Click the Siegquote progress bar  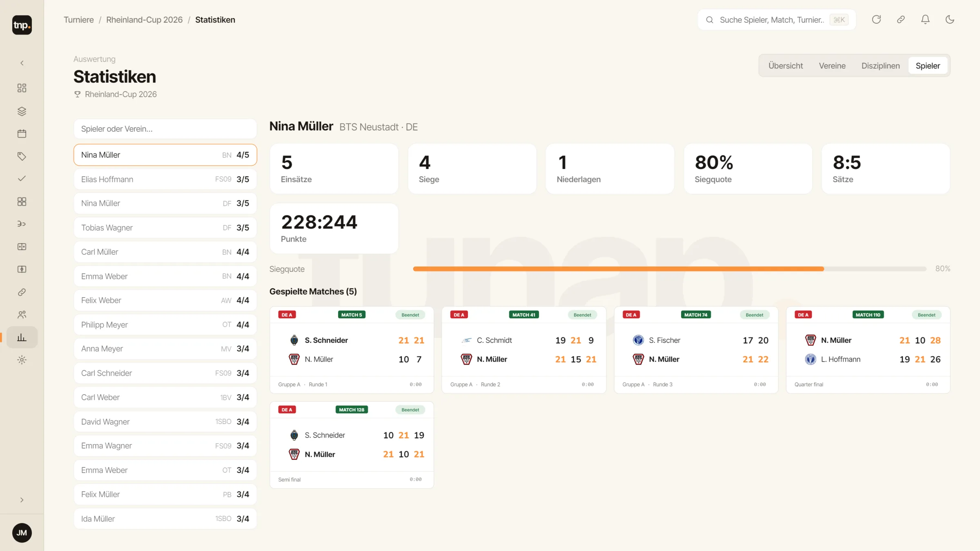tap(670, 269)
